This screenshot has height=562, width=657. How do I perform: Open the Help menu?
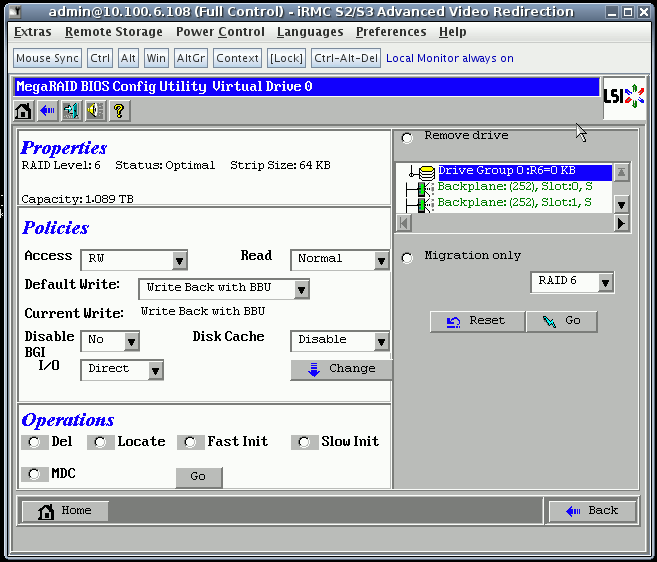453,32
